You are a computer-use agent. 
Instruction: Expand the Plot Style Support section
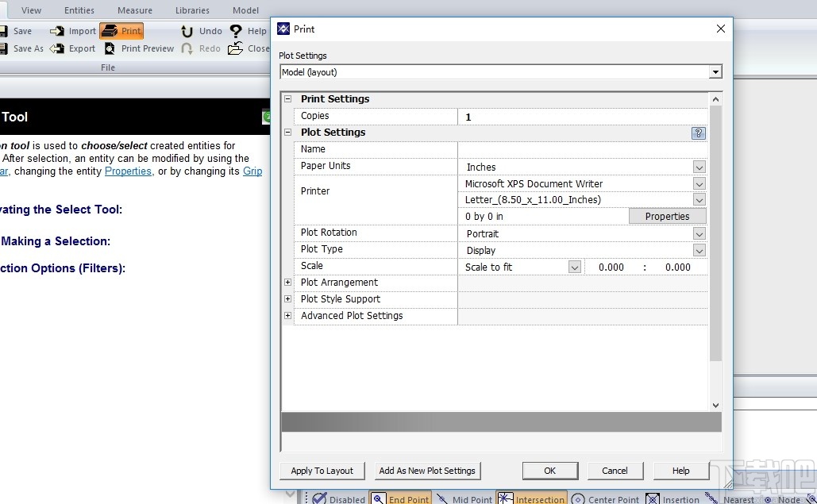point(287,299)
